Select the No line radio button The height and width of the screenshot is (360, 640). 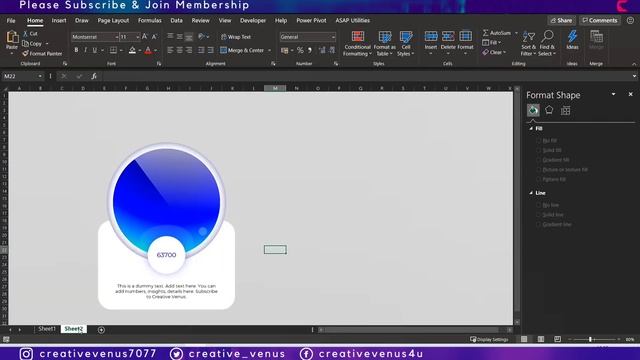[x=539, y=205]
